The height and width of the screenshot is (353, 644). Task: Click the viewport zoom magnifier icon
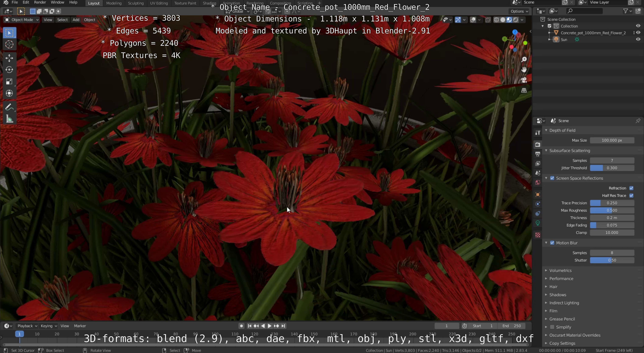click(x=524, y=59)
